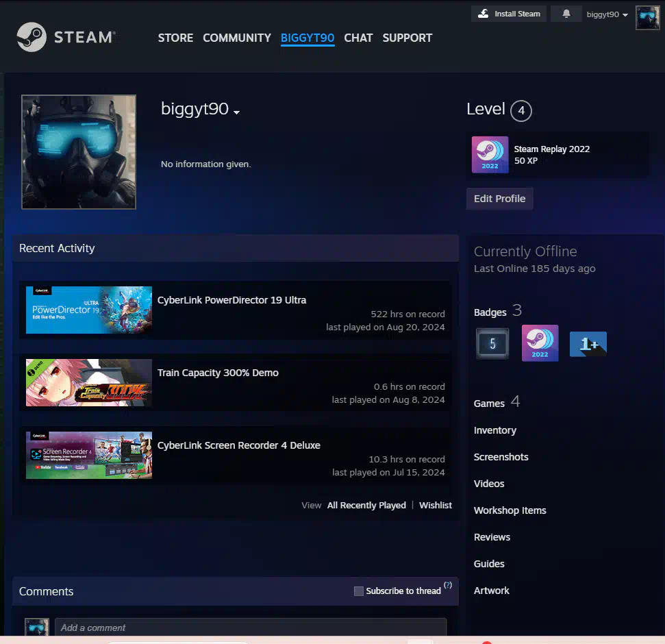Click the Install Steam download icon
The height and width of the screenshot is (644, 665).
tap(483, 14)
